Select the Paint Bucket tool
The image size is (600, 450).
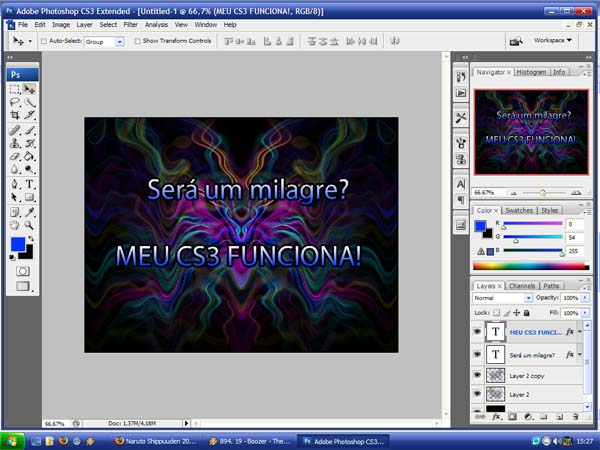point(29,156)
